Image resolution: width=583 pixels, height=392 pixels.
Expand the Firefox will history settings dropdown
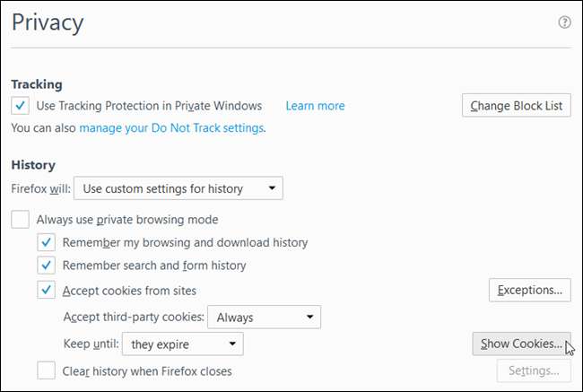pyautogui.click(x=178, y=188)
